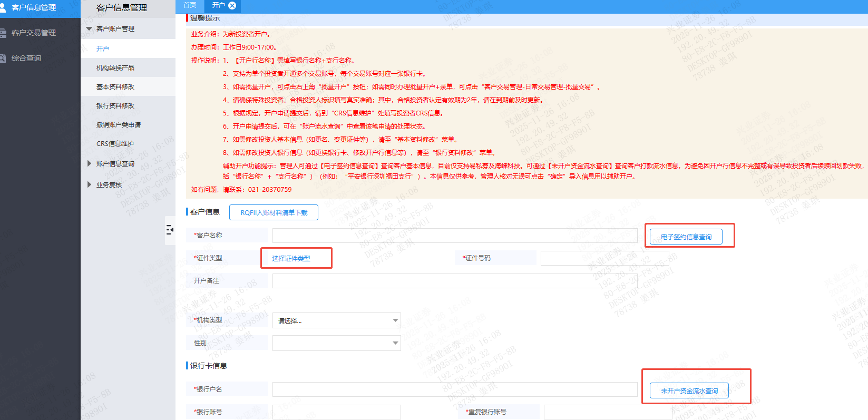The image size is (868, 420).
Task: Click the 办理时间 工作日9:00-17:00 line
Action: tap(234, 47)
